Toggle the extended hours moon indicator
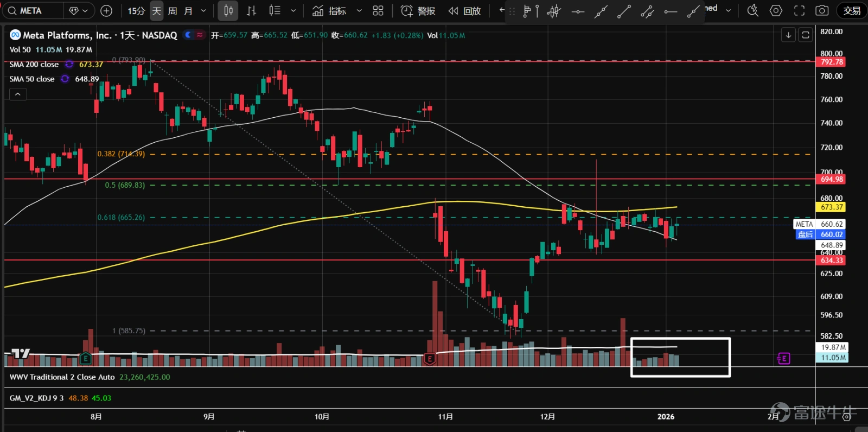868x432 pixels. click(188, 35)
